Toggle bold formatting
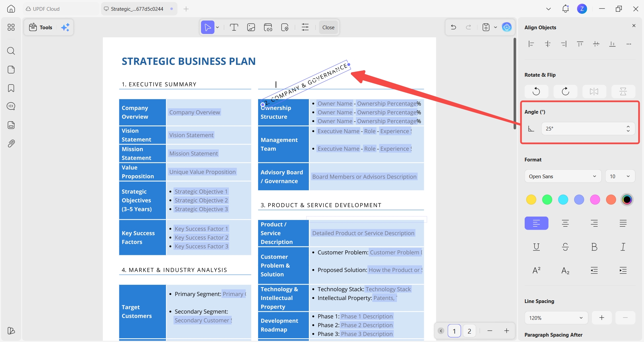644x342 pixels. tap(594, 247)
